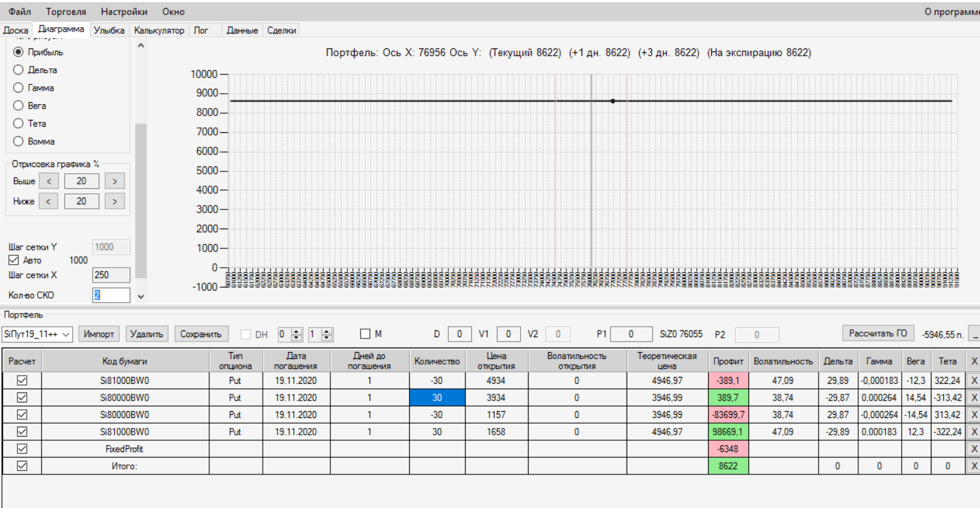The width and height of the screenshot is (980, 508).
Task: Uncheck Расчет for the row with open price 4934
Action: (x=22, y=380)
